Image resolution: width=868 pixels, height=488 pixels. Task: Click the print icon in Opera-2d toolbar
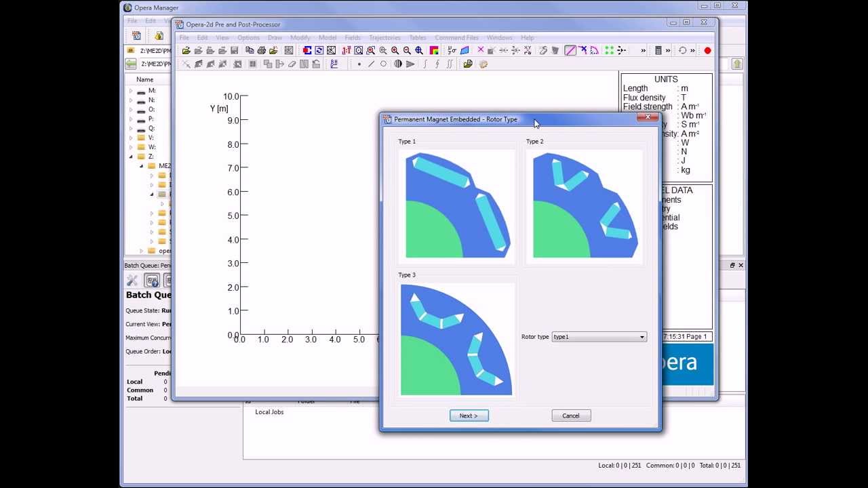click(x=262, y=50)
